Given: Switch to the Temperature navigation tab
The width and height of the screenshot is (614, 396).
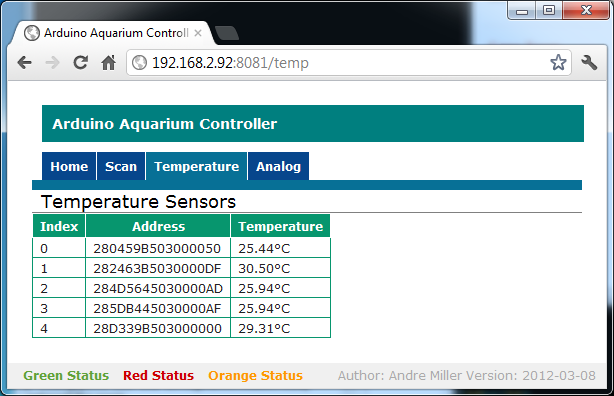Looking at the screenshot, I should click(197, 166).
